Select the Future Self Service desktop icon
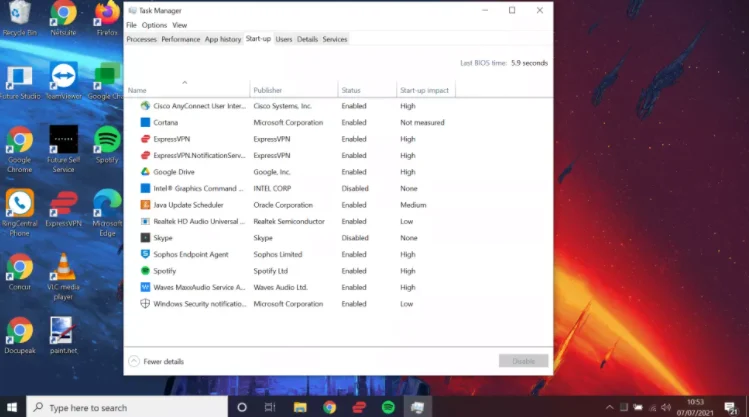The width and height of the screenshot is (749, 417). [64, 150]
